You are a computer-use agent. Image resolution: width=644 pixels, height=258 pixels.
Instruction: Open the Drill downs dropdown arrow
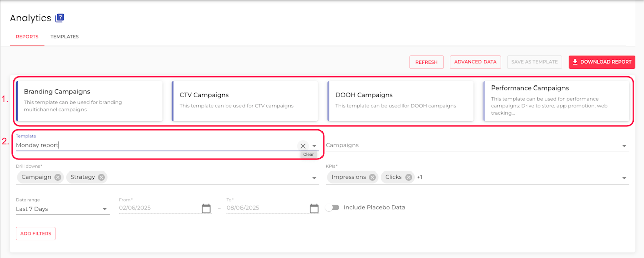point(314,178)
